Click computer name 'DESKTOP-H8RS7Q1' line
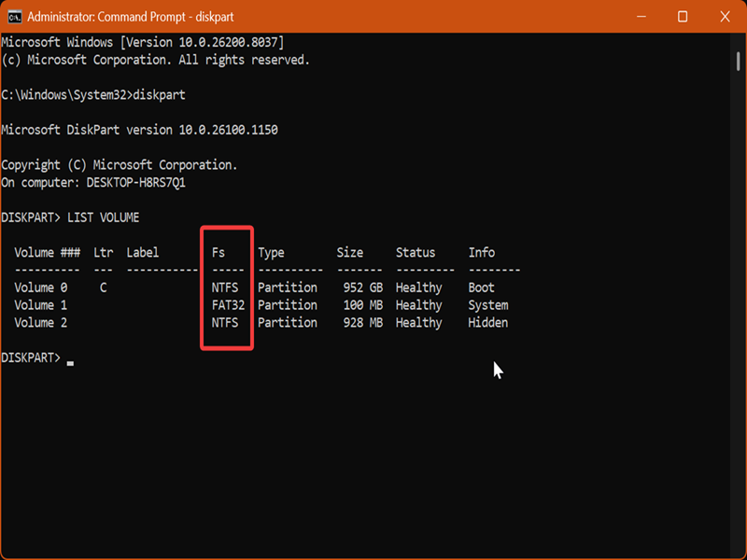Image resolution: width=747 pixels, height=560 pixels. click(x=93, y=183)
